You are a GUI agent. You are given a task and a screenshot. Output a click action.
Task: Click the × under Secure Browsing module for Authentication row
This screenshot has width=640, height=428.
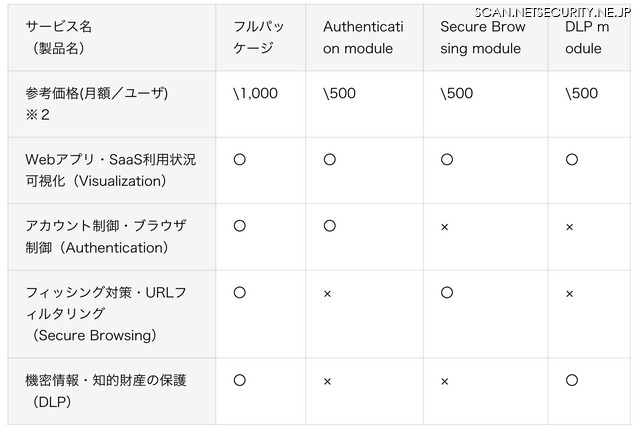click(445, 227)
